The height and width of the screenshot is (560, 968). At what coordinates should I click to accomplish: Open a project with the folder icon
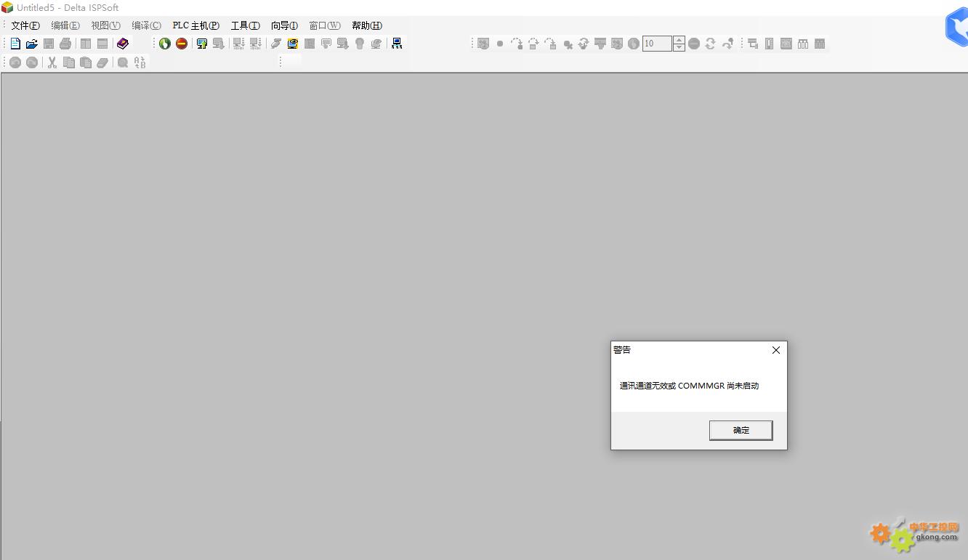coord(32,44)
